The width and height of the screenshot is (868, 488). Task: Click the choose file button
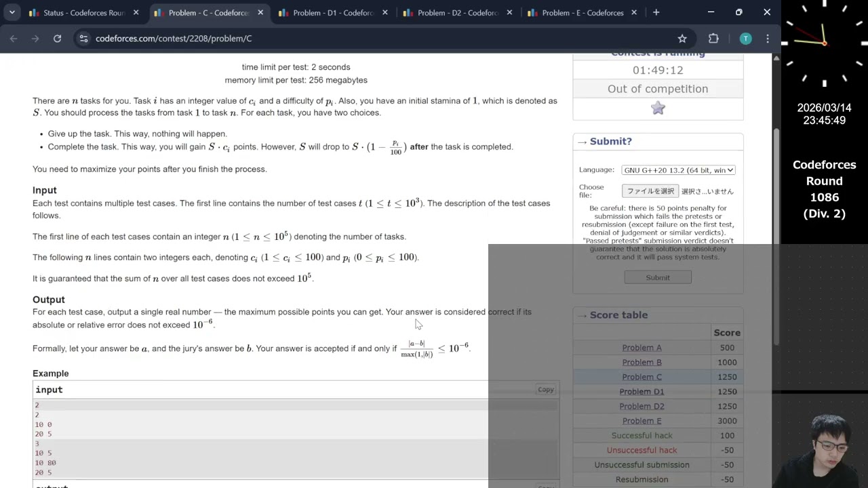point(650,191)
